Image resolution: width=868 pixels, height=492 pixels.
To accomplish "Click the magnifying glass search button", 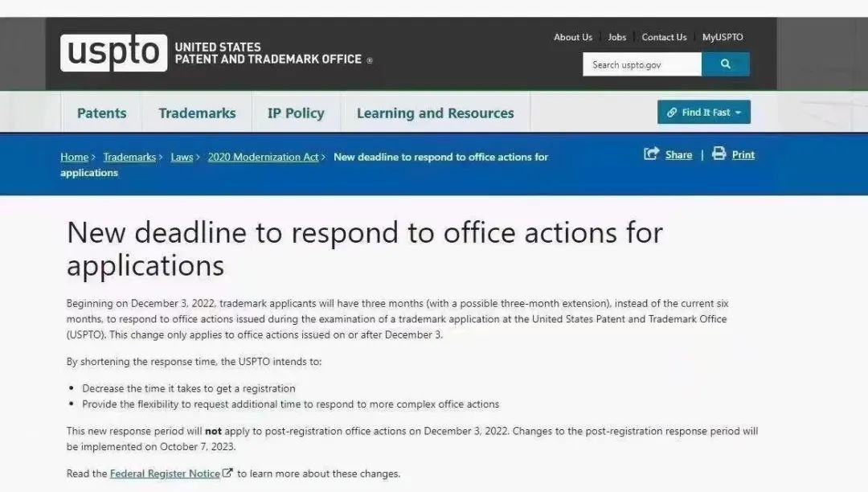I will 725,64.
